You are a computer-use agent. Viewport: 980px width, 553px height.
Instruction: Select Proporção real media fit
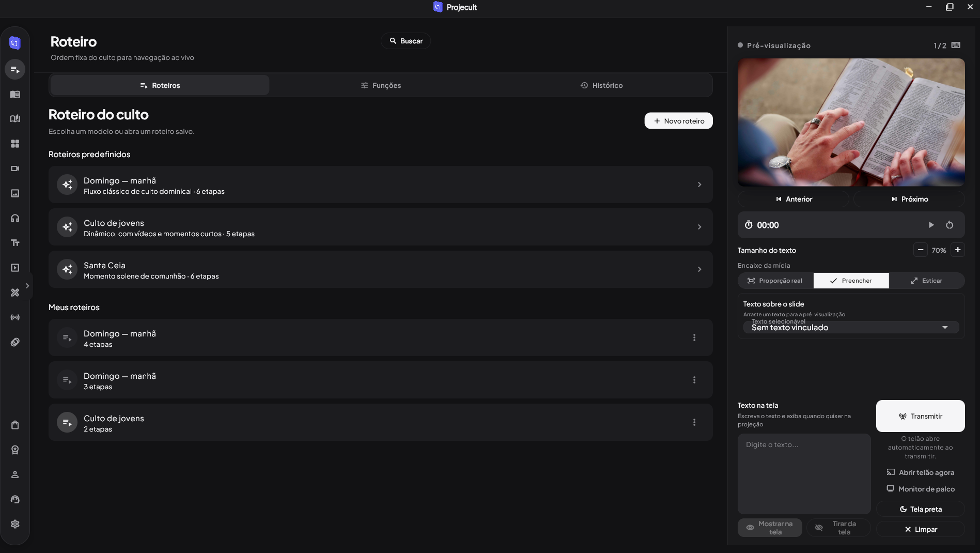click(x=775, y=281)
